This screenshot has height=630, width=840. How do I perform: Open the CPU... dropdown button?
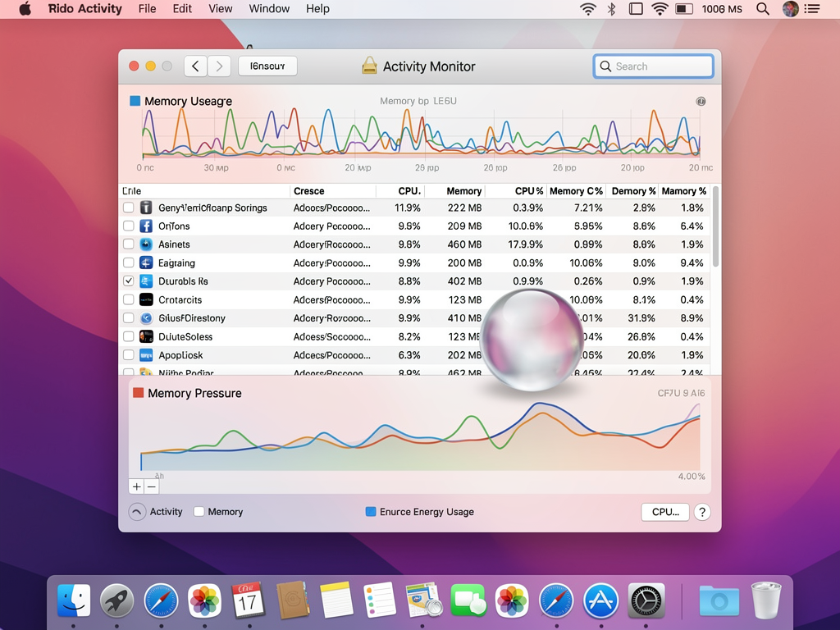[664, 512]
